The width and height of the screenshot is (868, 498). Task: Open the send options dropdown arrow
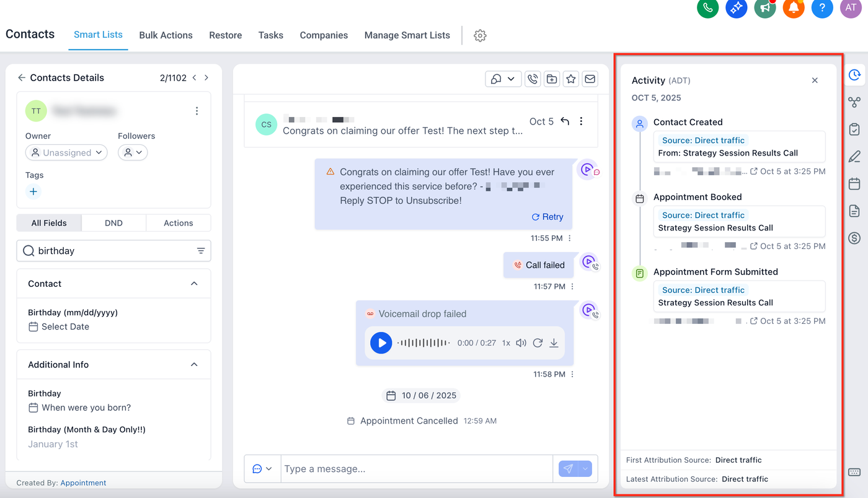585,469
